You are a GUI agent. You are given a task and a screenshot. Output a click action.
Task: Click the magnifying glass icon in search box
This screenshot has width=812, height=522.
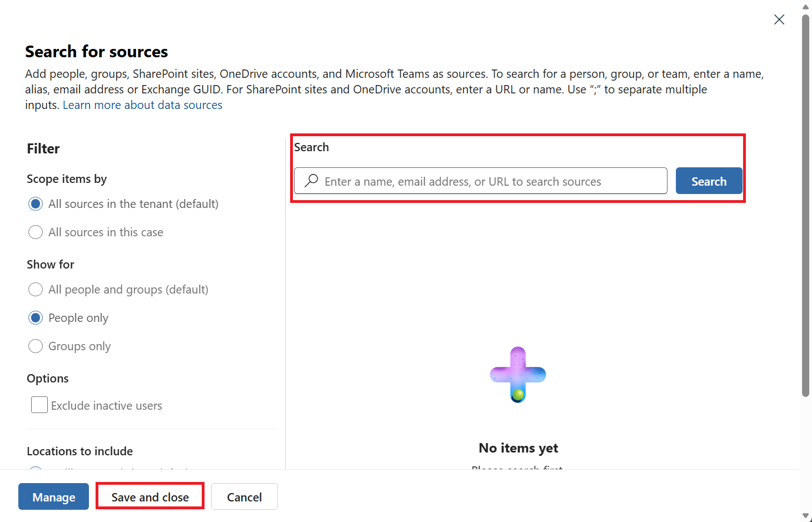[x=312, y=181]
